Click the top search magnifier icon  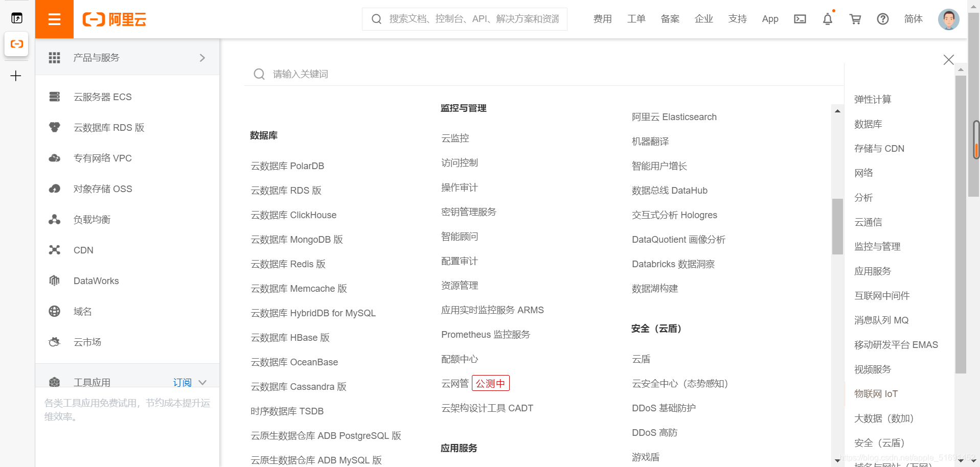[x=377, y=19]
